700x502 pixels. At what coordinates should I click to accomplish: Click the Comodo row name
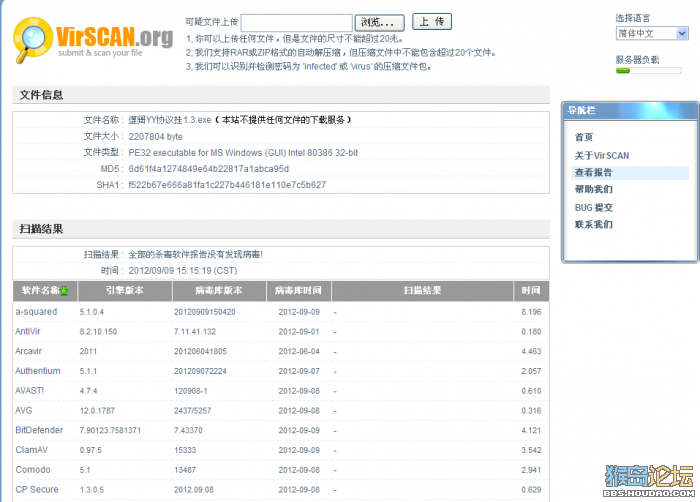point(33,470)
